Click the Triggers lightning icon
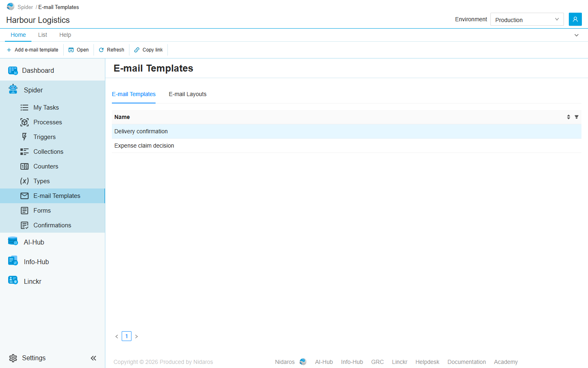Image resolution: width=588 pixels, height=368 pixels. 24,137
